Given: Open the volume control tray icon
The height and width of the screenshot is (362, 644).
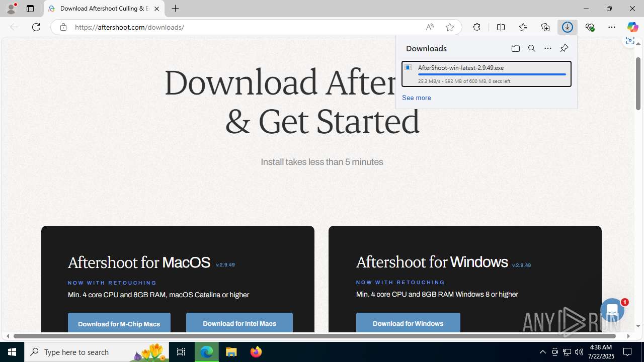Looking at the screenshot, I should pos(579,352).
